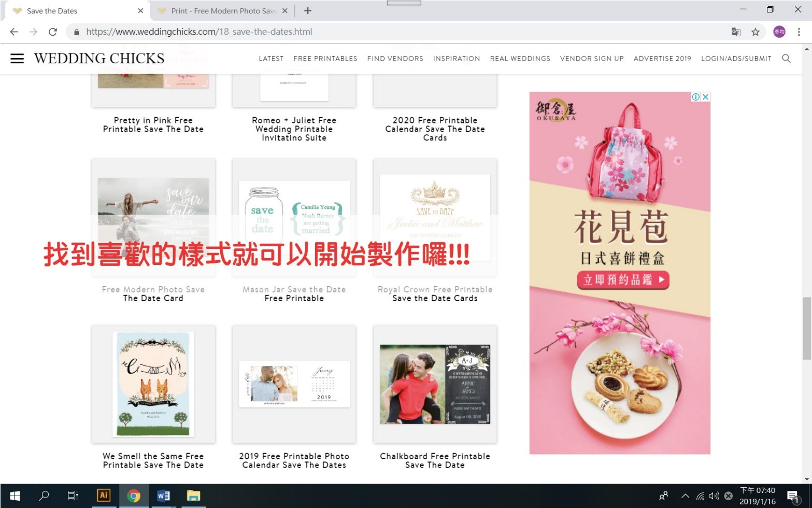Open Task View on taskbar
Screen dimensions: 812x508
tap(73, 496)
